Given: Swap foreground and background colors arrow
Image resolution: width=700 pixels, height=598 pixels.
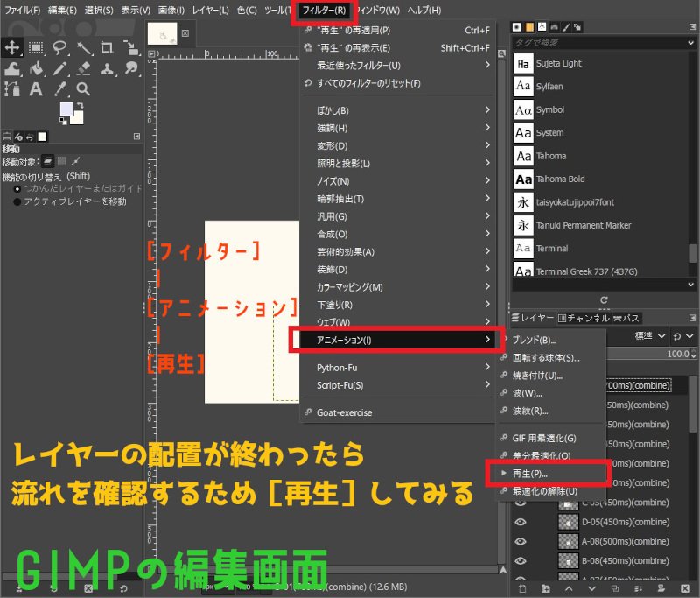Looking at the screenshot, I should pyautogui.click(x=80, y=105).
